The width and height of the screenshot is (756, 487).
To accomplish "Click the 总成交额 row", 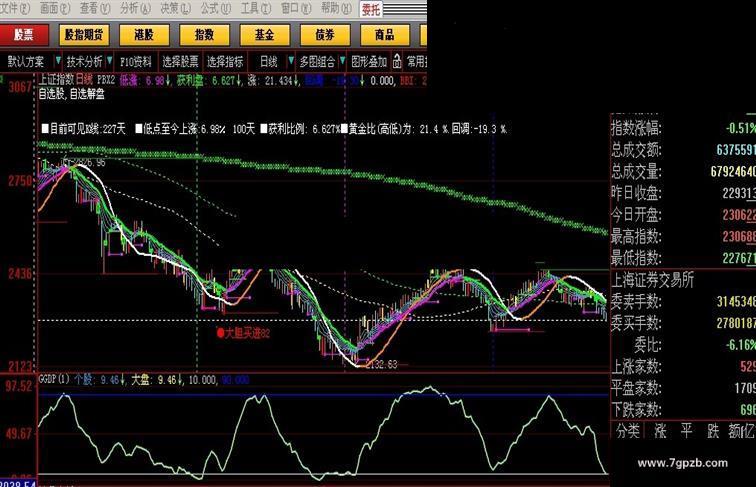I will point(683,150).
